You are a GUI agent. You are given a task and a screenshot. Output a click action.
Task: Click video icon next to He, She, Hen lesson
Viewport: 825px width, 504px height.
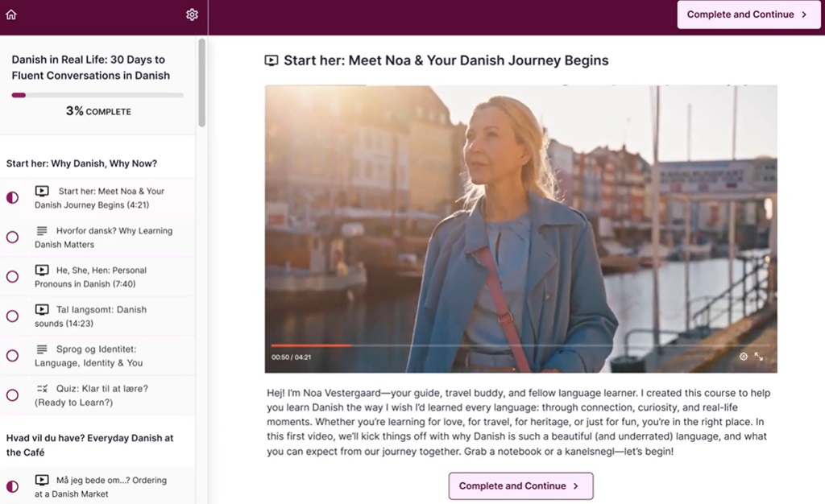click(42, 270)
